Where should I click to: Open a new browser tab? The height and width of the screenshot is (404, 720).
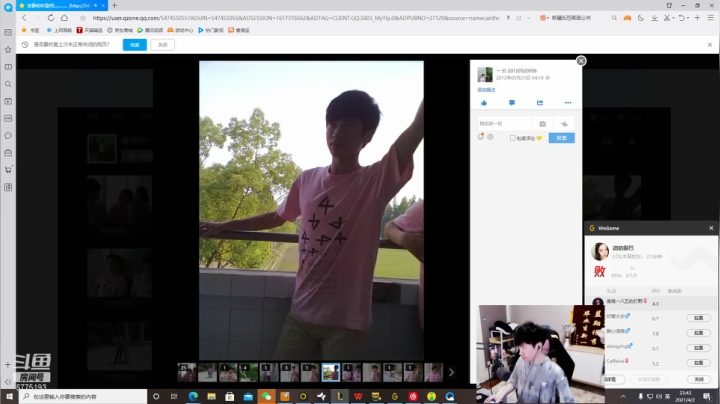[x=114, y=6]
